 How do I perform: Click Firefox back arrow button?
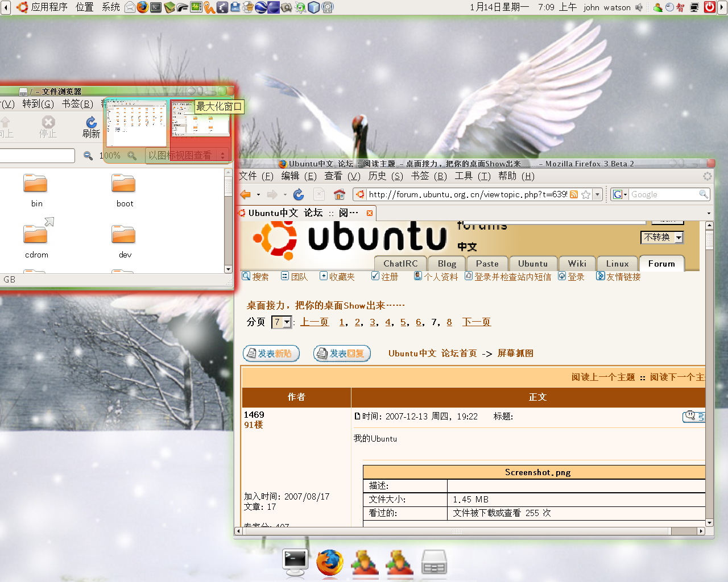246,194
